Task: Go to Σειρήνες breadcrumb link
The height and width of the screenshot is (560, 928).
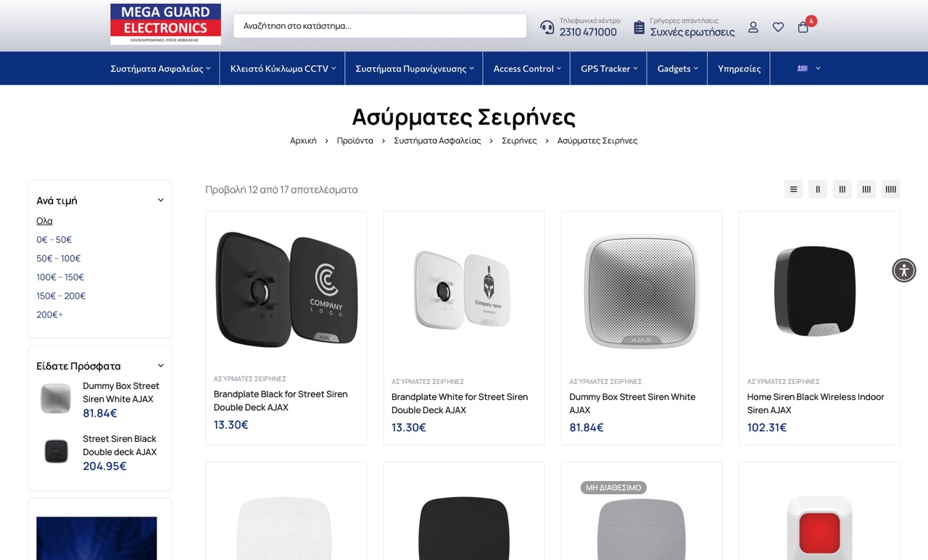Action: pyautogui.click(x=519, y=141)
